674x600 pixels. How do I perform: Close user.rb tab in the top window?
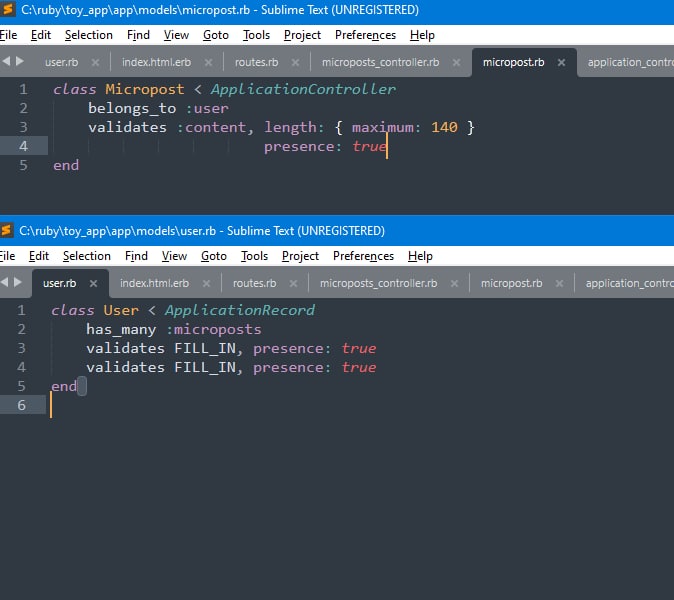[x=95, y=62]
